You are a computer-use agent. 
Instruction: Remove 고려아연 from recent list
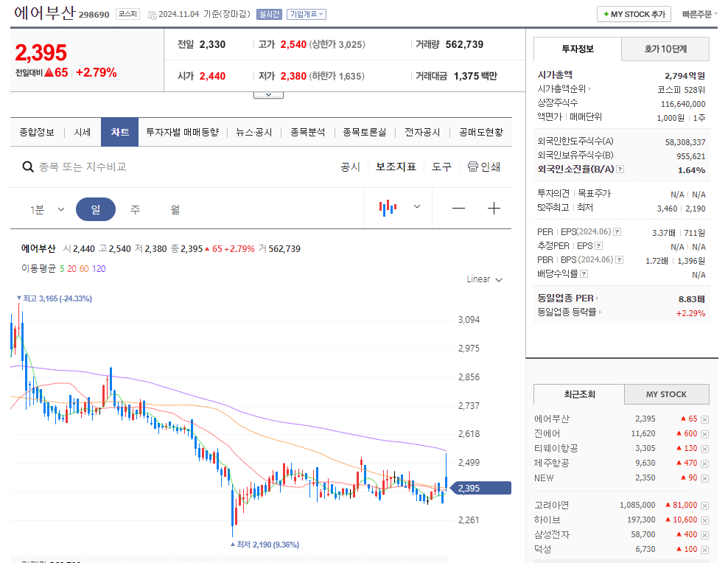coord(704,506)
